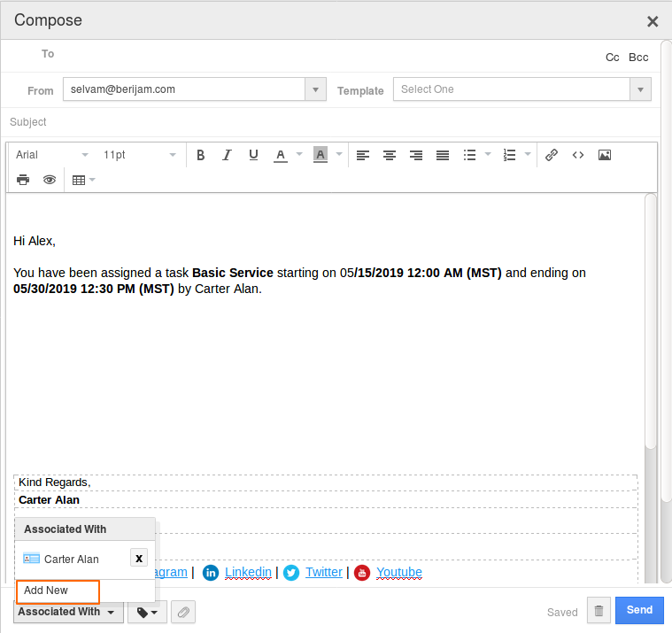Viewport: 672px width, 633px height.
Task: Open the Arial font family dropdown
Action: [52, 155]
